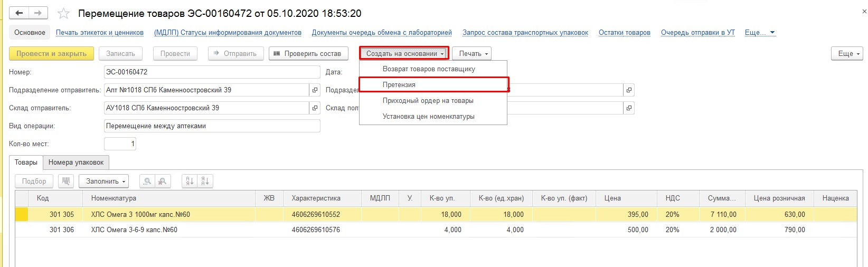The image size is (868, 267).
Task: Expand the Еще menu at top right
Action: coord(848,53)
